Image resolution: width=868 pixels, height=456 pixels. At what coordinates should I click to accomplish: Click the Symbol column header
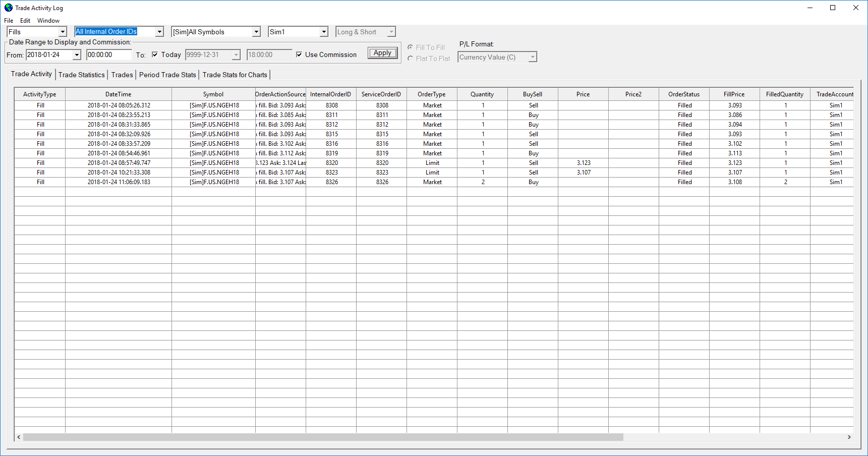tap(213, 94)
